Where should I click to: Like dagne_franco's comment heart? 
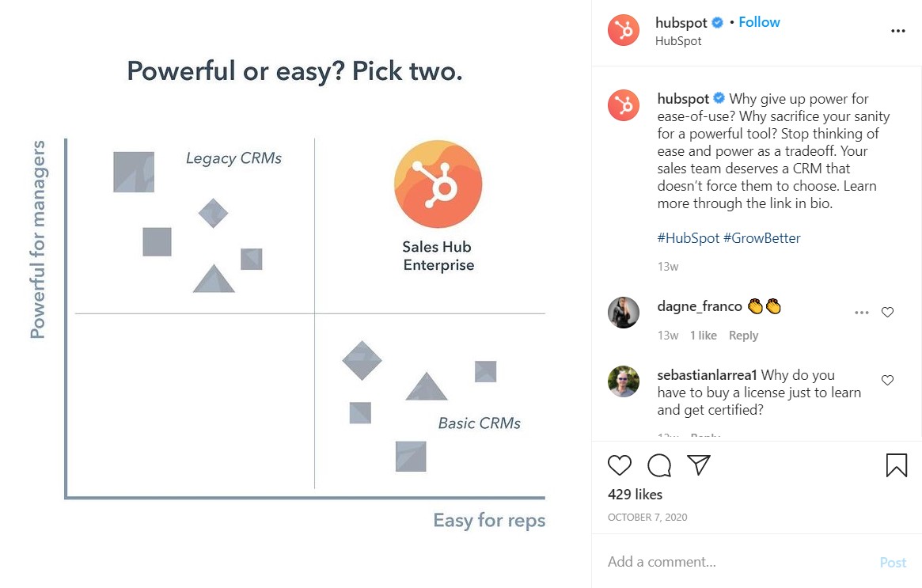[887, 313]
